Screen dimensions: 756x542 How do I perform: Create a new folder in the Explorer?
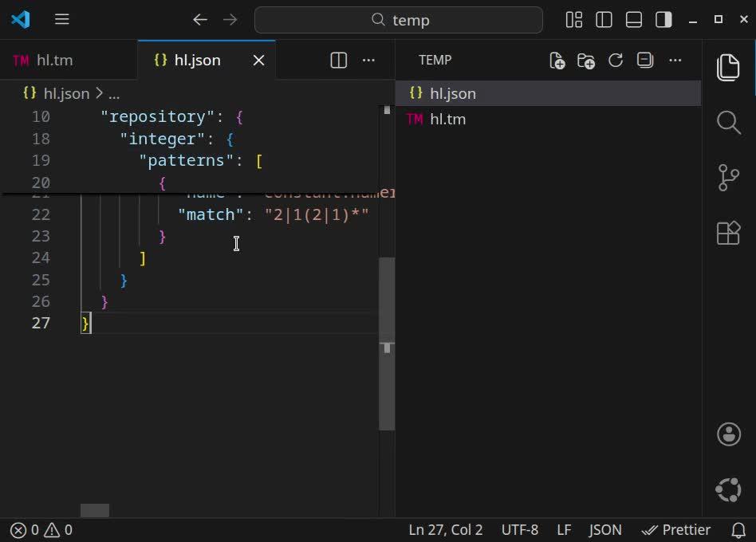coord(586,60)
